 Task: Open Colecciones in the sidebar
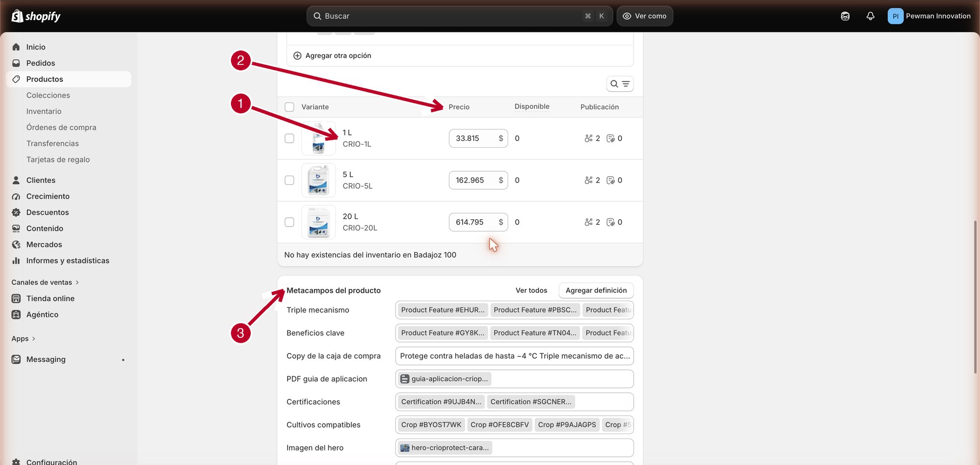click(48, 95)
